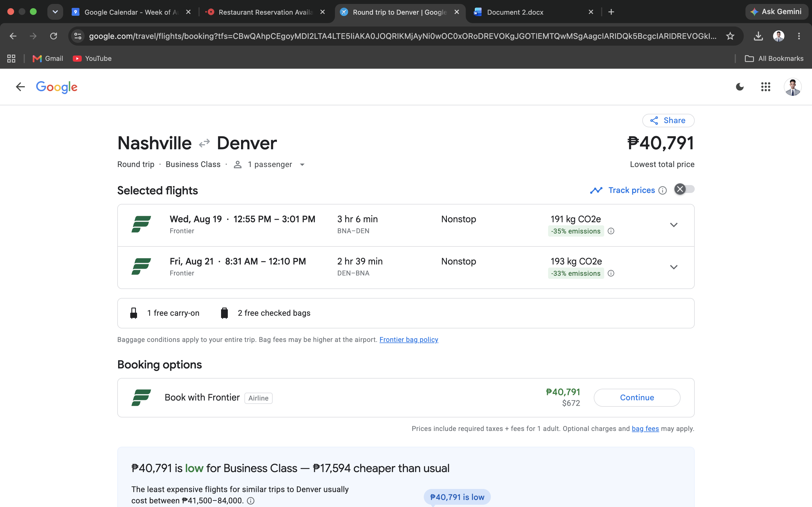Open the tab search dropdown arrow

(55, 12)
